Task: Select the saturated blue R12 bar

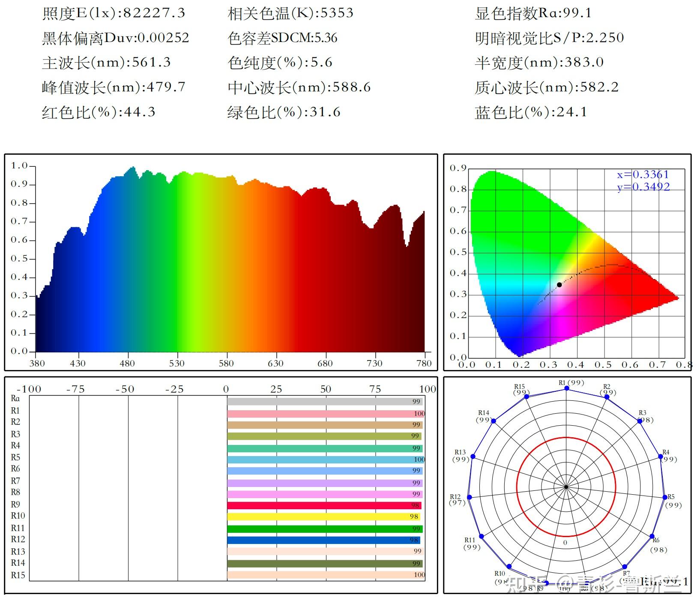Action: coord(324,540)
